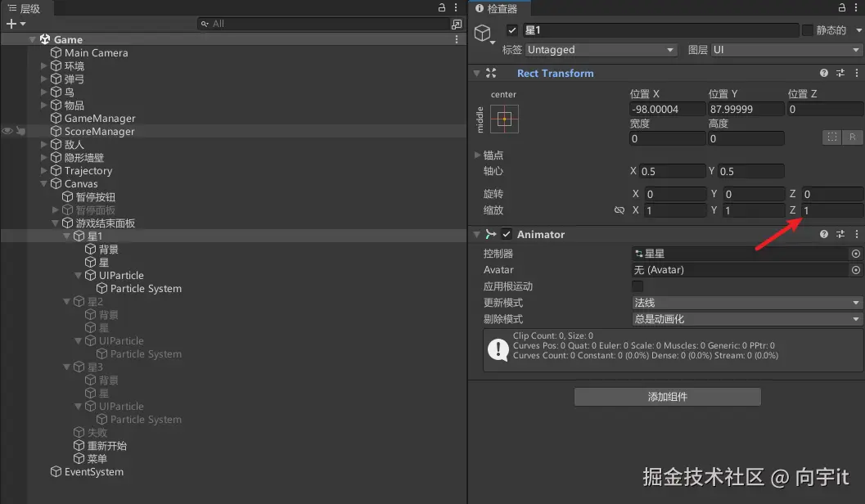This screenshot has width=865, height=504.
Task: Click the Animator controller object picker circle
Action: (x=855, y=253)
